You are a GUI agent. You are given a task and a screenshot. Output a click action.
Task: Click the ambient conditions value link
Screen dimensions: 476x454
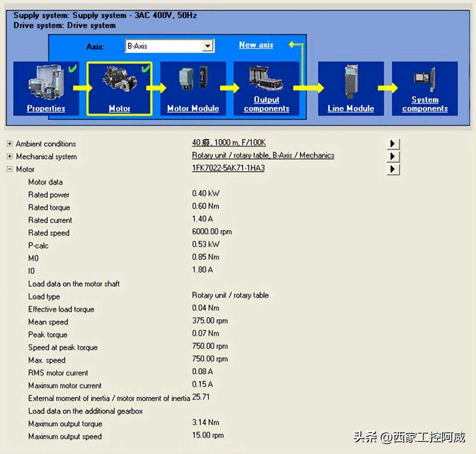pyautogui.click(x=229, y=143)
